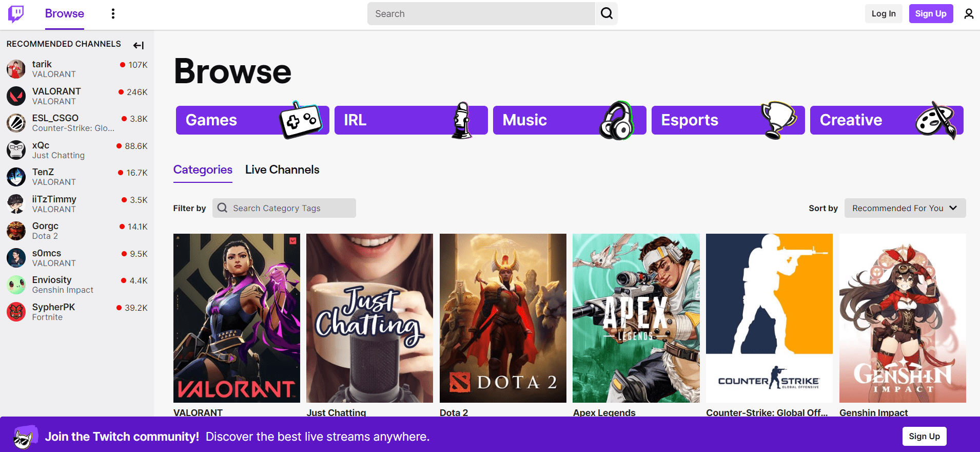Open the user profile icon menu
Image resolution: width=980 pixels, height=452 pixels.
coord(968,14)
